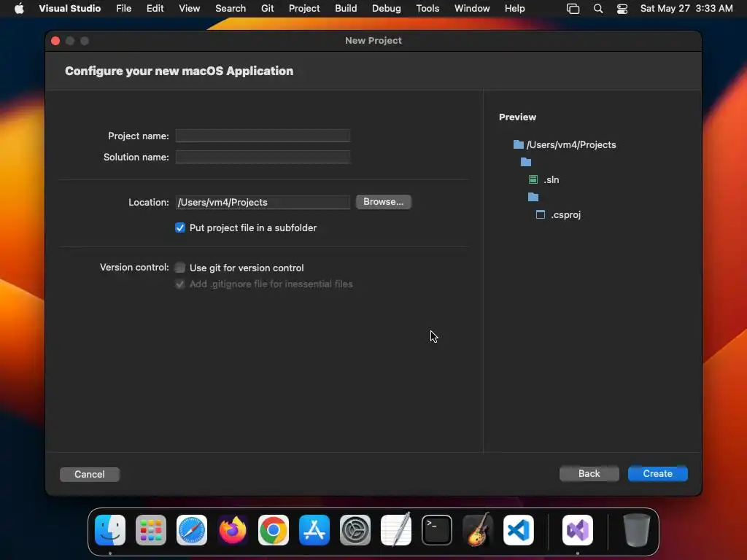Open Spotlight search in menu bar

(598, 8)
